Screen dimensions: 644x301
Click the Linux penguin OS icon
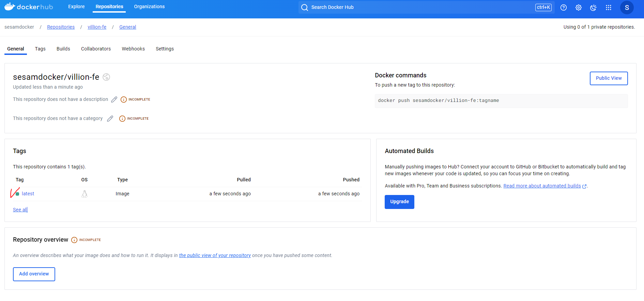(x=85, y=194)
